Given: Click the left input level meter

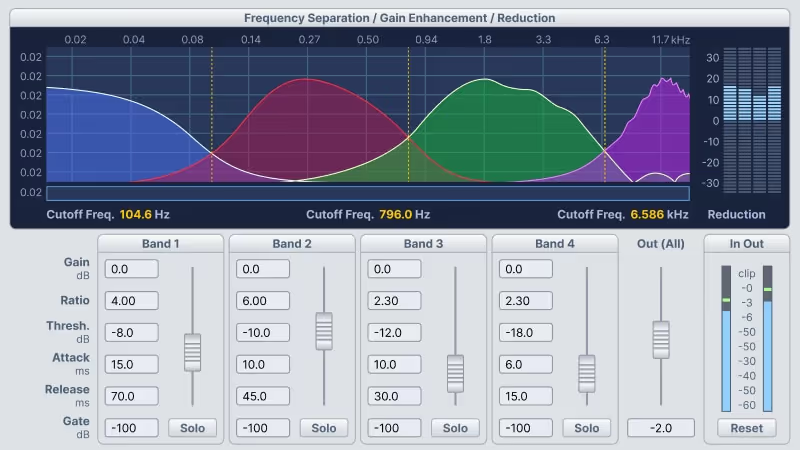Looking at the screenshot, I should tap(726, 338).
